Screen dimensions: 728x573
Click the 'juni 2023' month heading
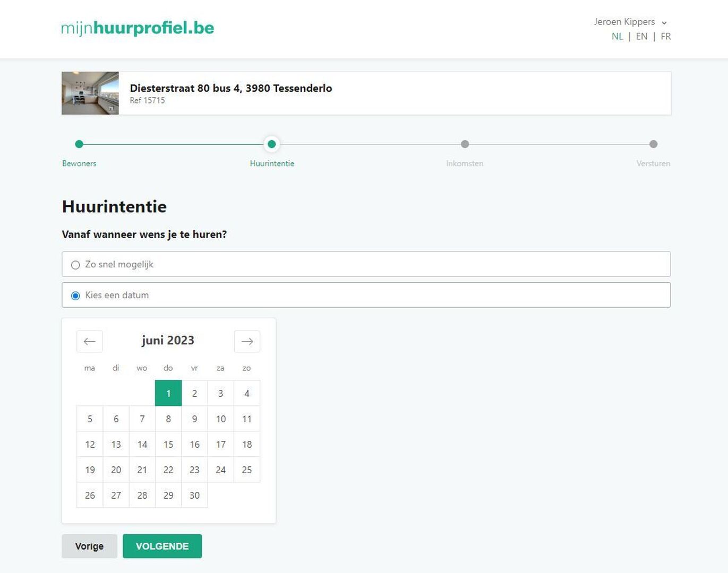click(x=168, y=341)
